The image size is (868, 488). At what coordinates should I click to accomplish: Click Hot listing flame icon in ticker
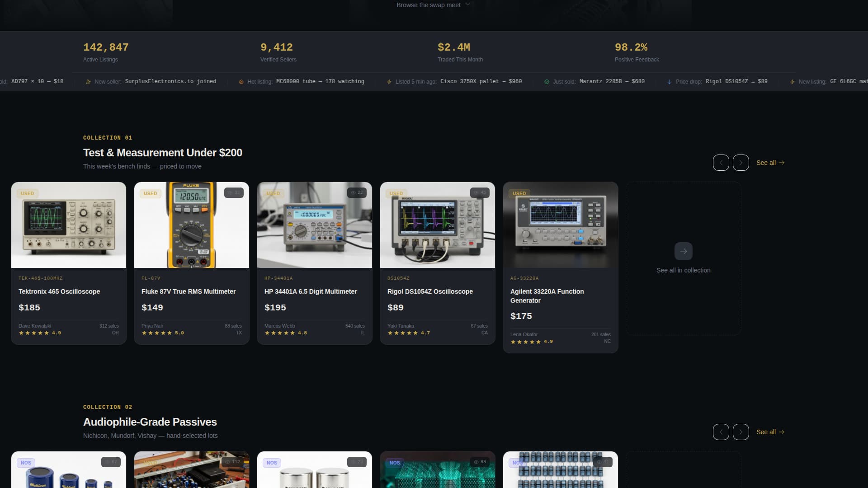[241, 82]
